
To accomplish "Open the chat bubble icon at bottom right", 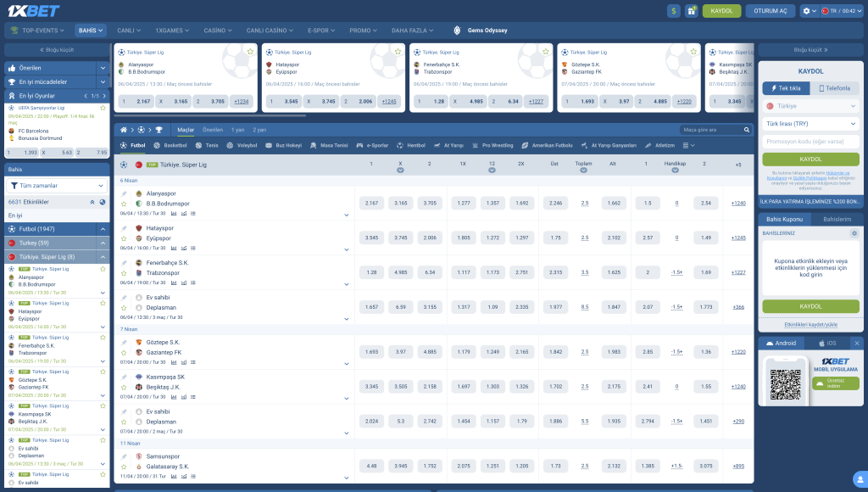I will [860, 480].
